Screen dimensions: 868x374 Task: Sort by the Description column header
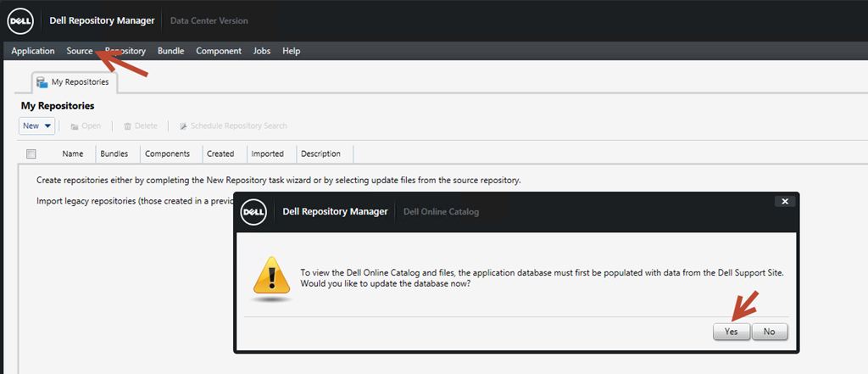tap(320, 154)
